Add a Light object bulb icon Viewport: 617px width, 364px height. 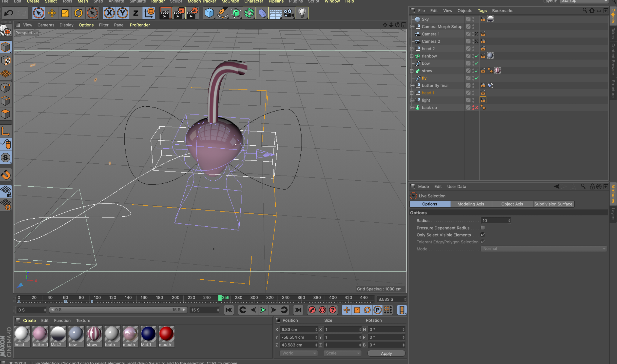pos(302,13)
